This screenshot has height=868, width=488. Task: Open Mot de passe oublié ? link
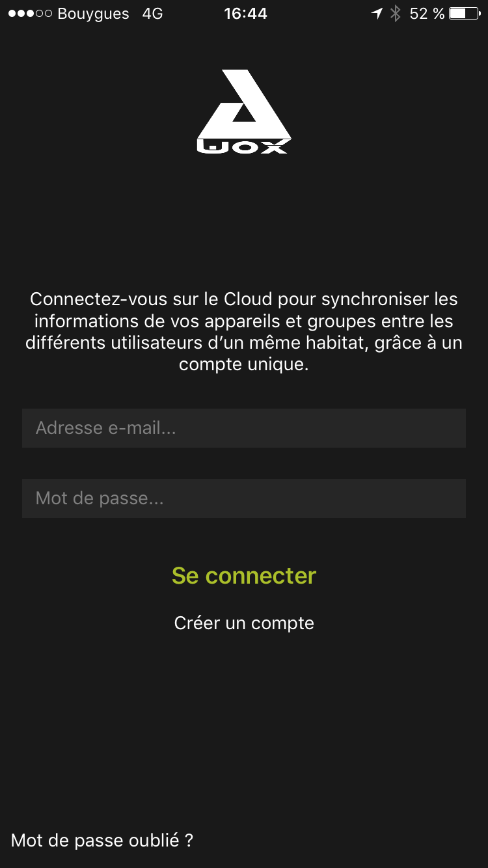pyautogui.click(x=102, y=840)
